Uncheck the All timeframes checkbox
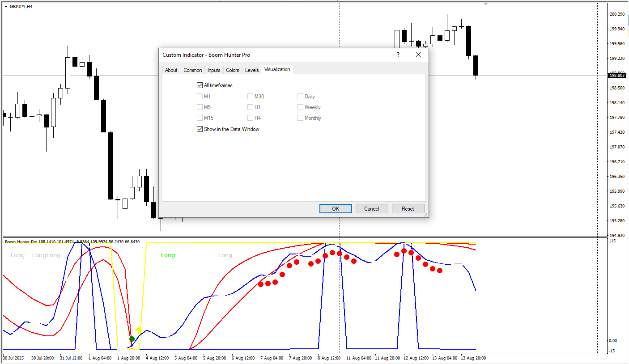The width and height of the screenshot is (629, 364). 200,85
